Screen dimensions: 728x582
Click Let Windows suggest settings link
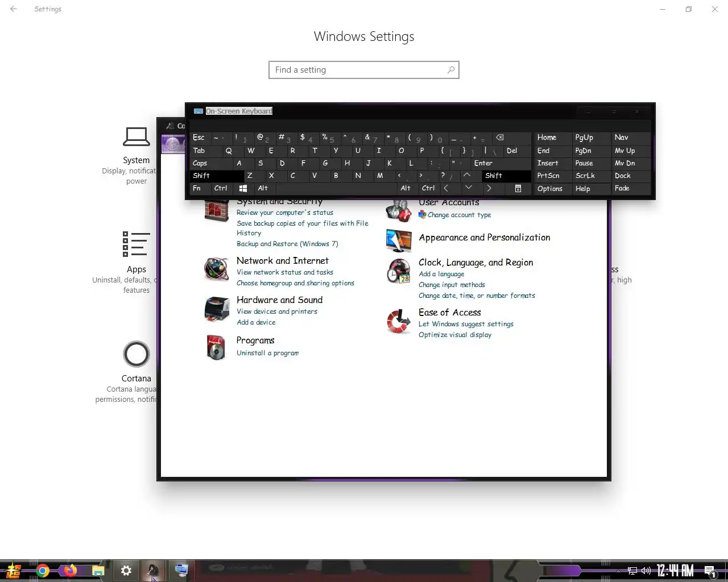pos(466,324)
